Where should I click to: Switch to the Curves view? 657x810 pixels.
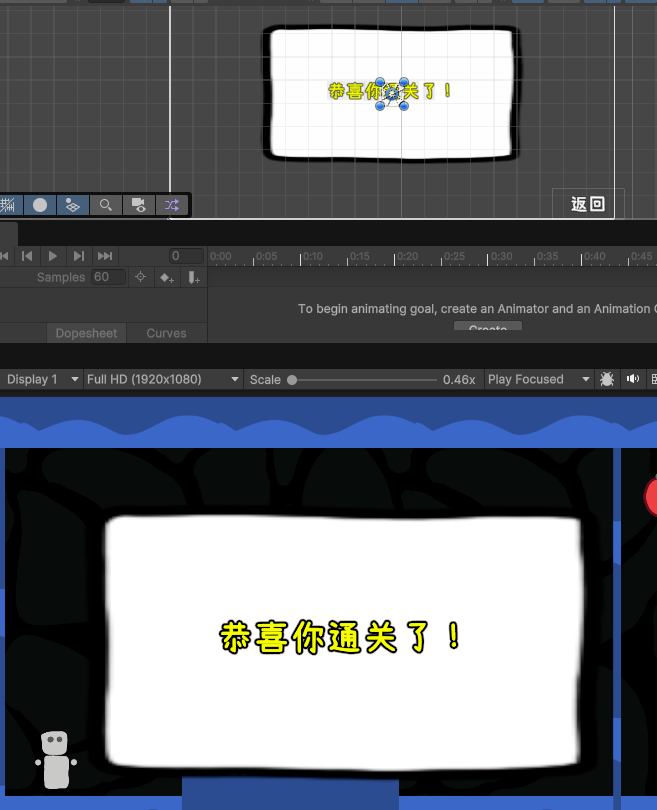[166, 333]
